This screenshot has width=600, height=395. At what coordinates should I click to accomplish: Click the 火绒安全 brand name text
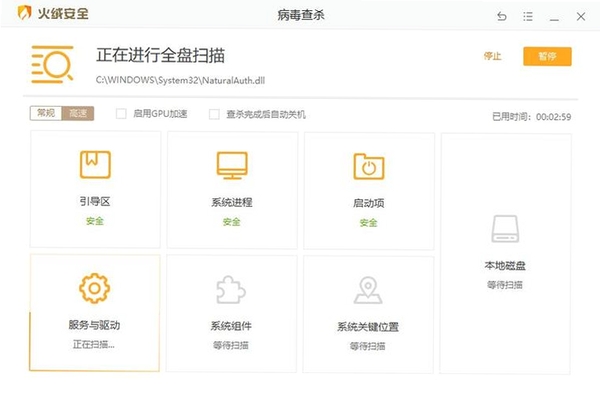pyautogui.click(x=64, y=13)
